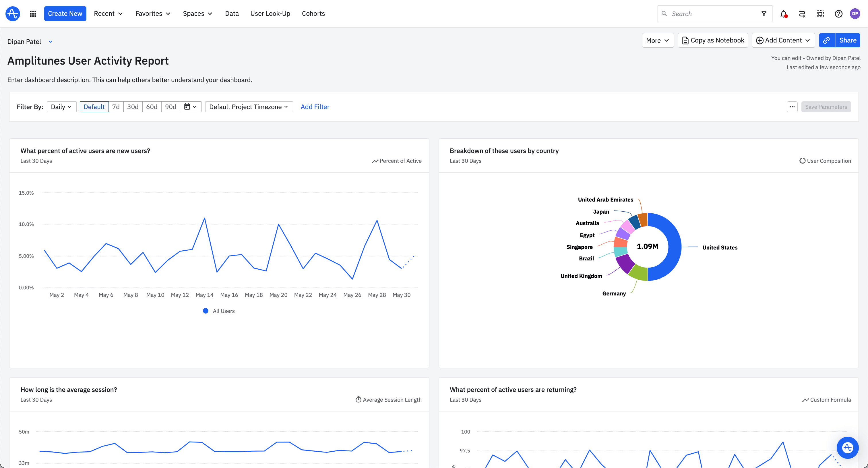Click the Copy as Notebook icon
The height and width of the screenshot is (468, 868).
tap(685, 40)
